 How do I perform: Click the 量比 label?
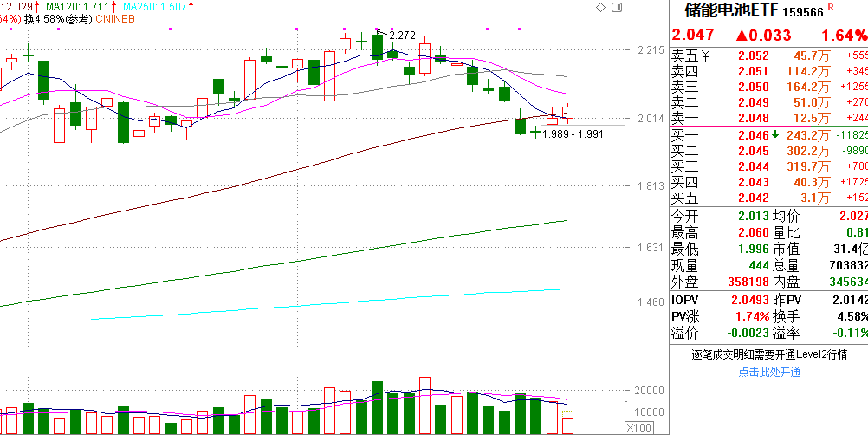coord(787,232)
